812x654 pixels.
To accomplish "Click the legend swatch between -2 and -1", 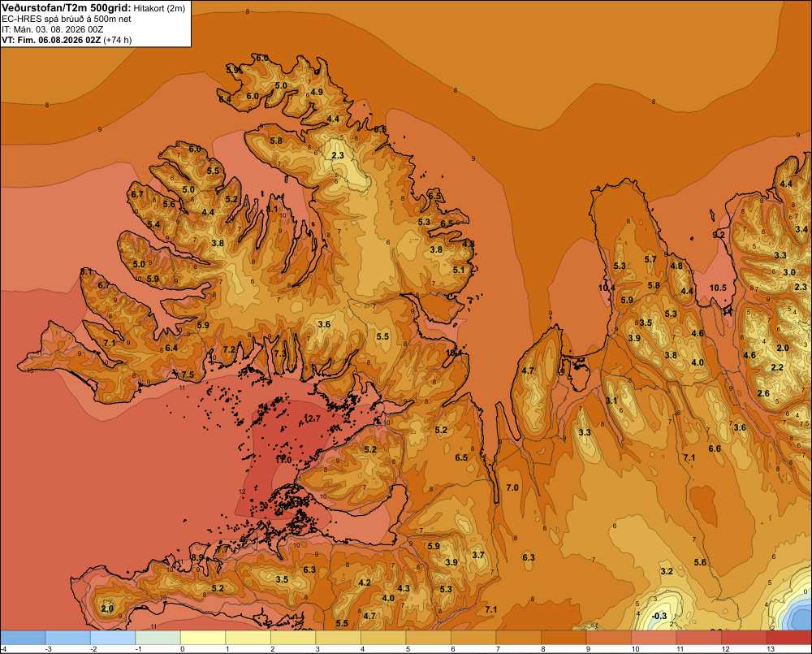I will 113,638.
